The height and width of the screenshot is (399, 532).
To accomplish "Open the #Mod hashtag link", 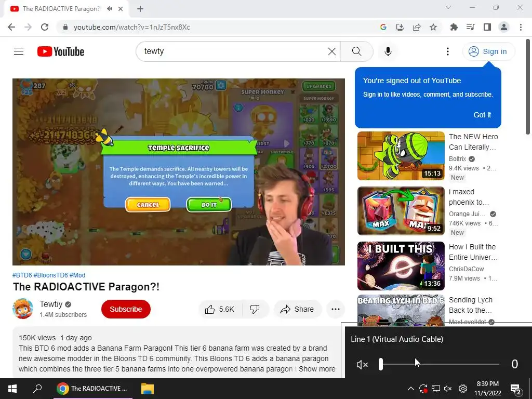I will [77, 275].
